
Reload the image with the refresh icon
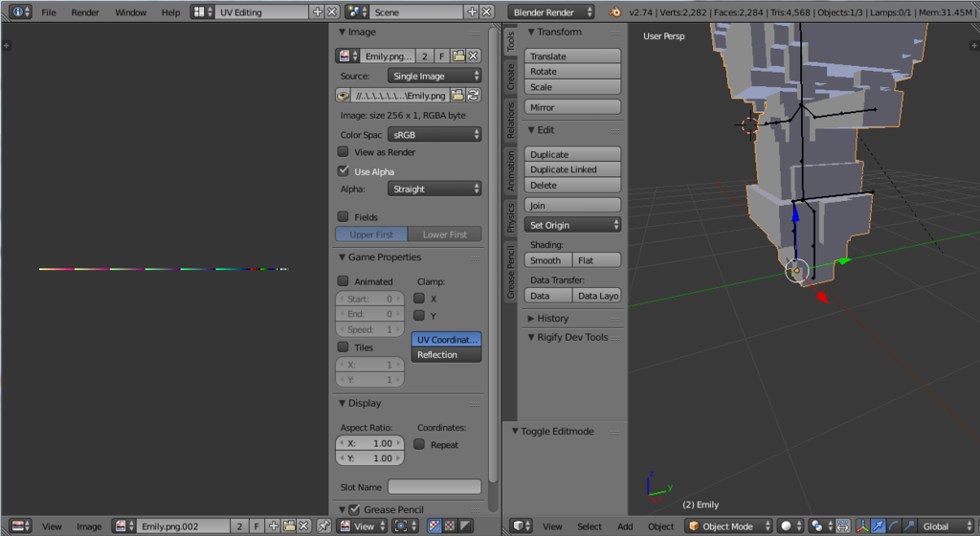pos(473,96)
